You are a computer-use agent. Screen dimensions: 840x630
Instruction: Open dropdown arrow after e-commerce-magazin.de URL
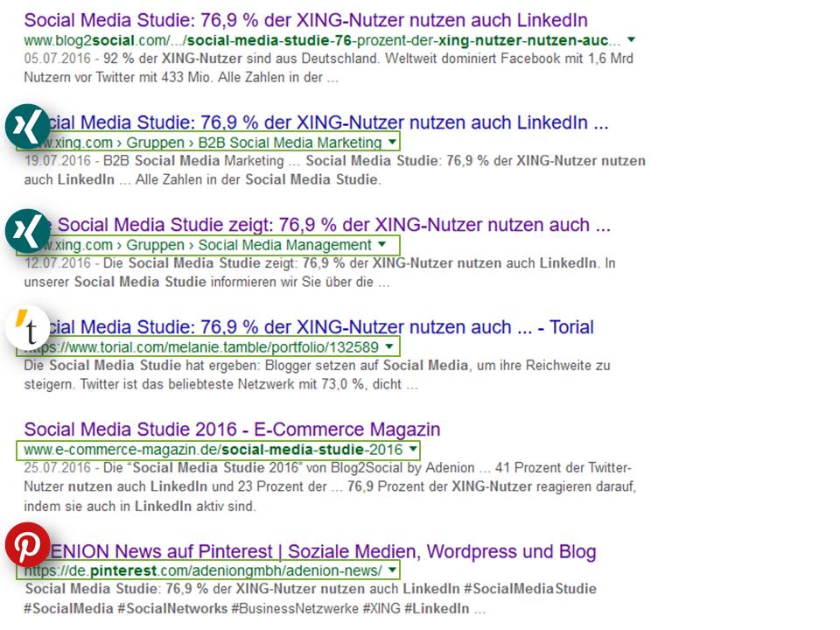[x=413, y=449]
